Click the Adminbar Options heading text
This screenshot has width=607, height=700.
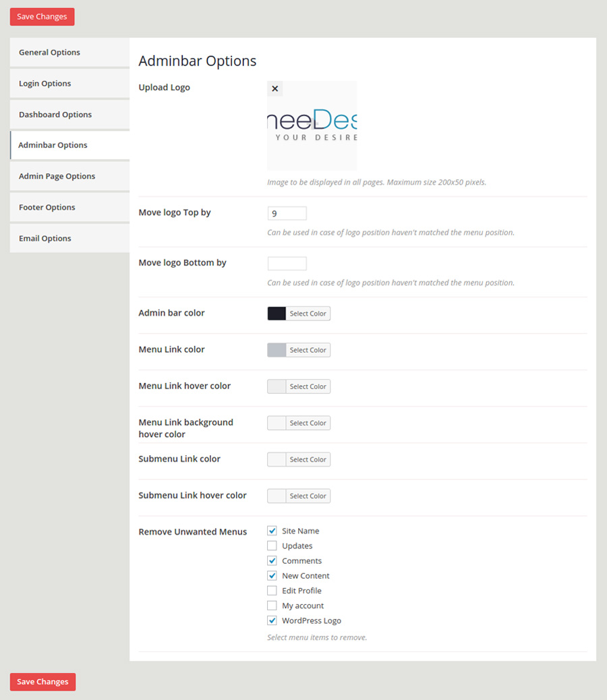(197, 61)
